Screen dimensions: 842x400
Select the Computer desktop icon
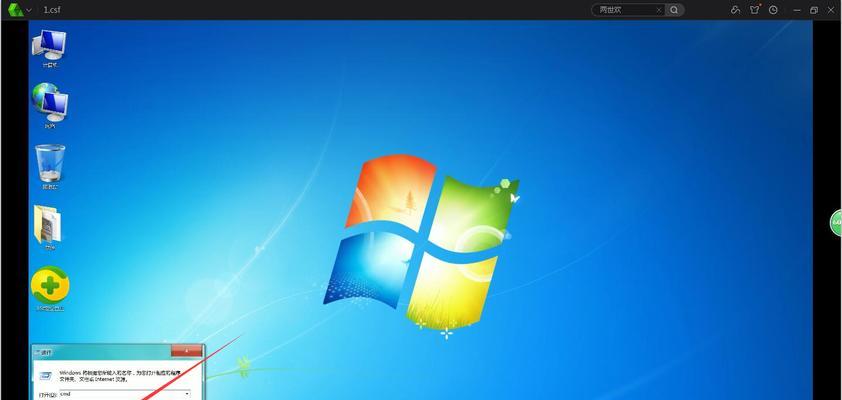pos(49,48)
